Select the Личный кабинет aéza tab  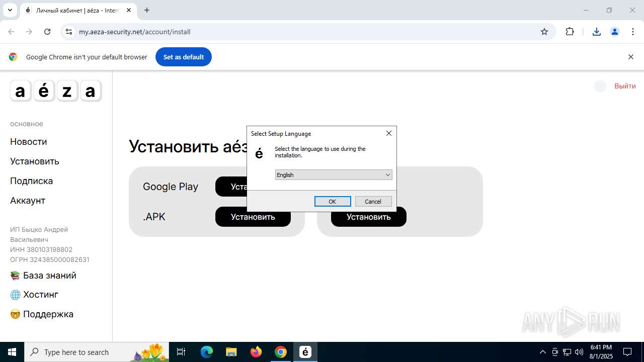point(78,10)
